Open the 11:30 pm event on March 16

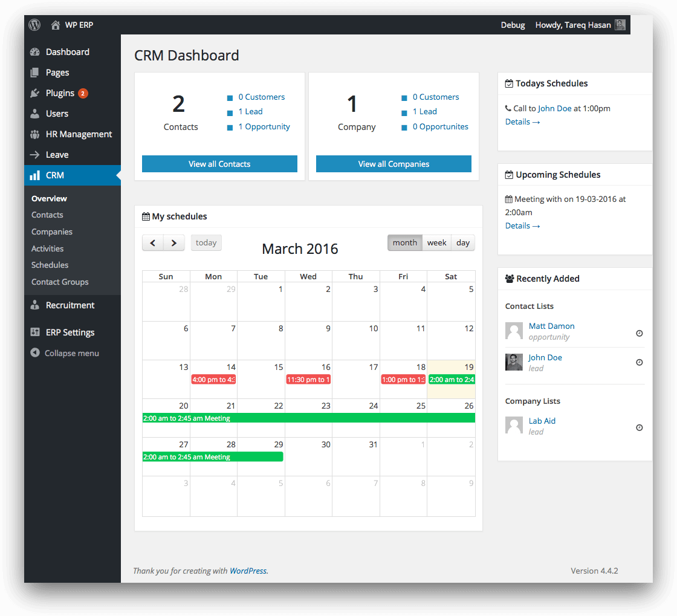point(308,380)
